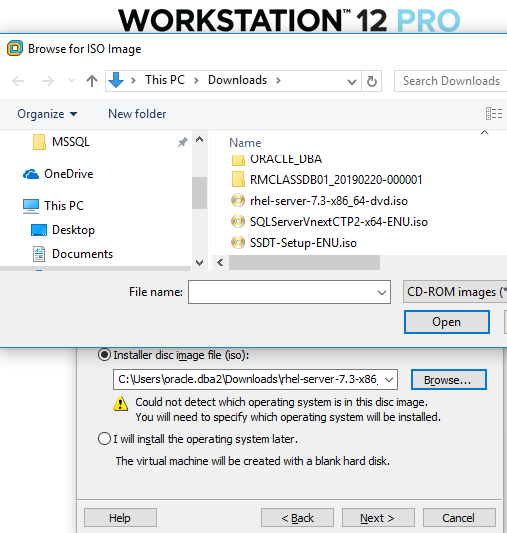Open Documents in the navigation pane
Screen dimensions: 507x533
pyautogui.click(x=82, y=254)
